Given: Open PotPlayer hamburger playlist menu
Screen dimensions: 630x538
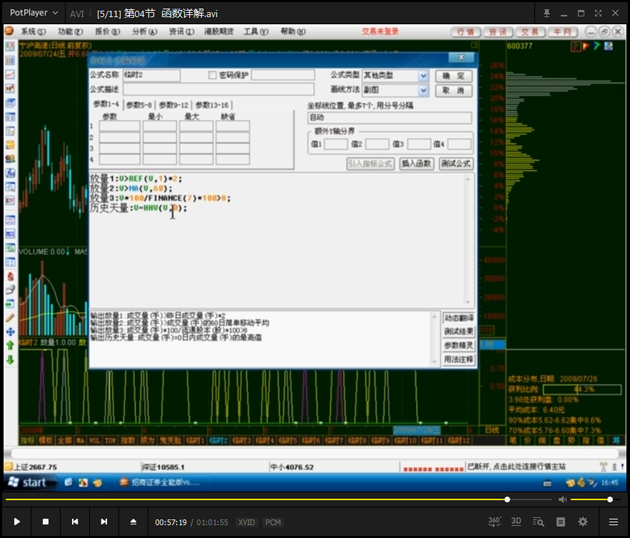Looking at the screenshot, I should tap(613, 522).
